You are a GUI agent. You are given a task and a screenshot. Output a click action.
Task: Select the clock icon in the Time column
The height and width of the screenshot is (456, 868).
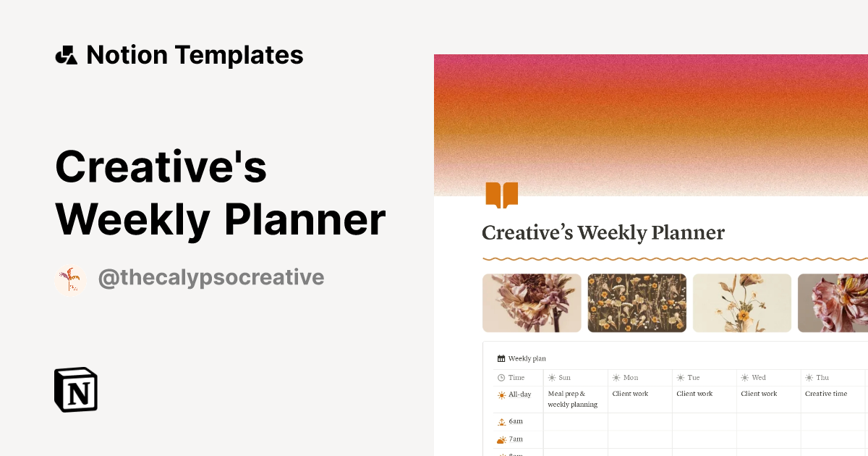[x=501, y=377]
